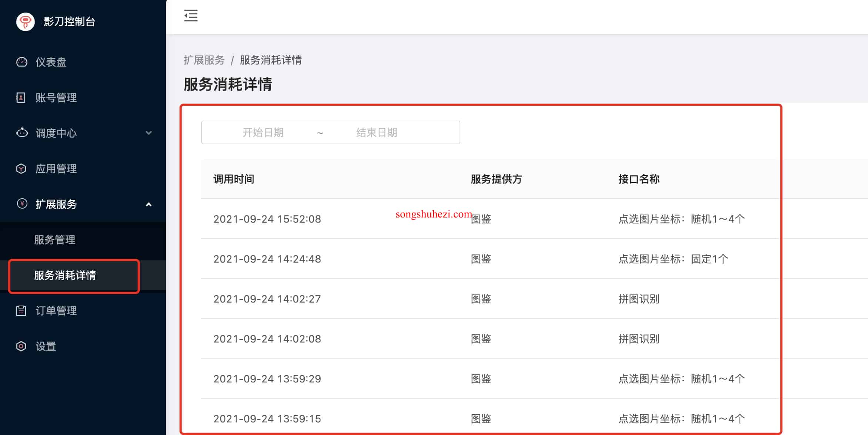
Task: Click 拼图识别 in the 14:02:27 row
Action: 639,299
